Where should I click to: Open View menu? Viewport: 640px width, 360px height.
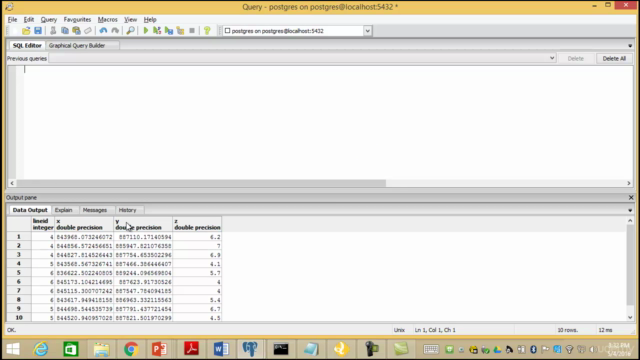(131, 19)
